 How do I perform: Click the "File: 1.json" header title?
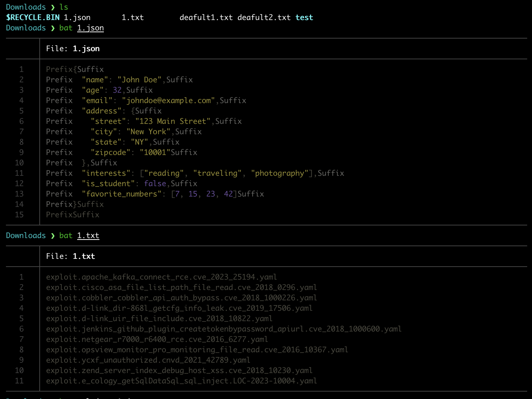pos(73,49)
